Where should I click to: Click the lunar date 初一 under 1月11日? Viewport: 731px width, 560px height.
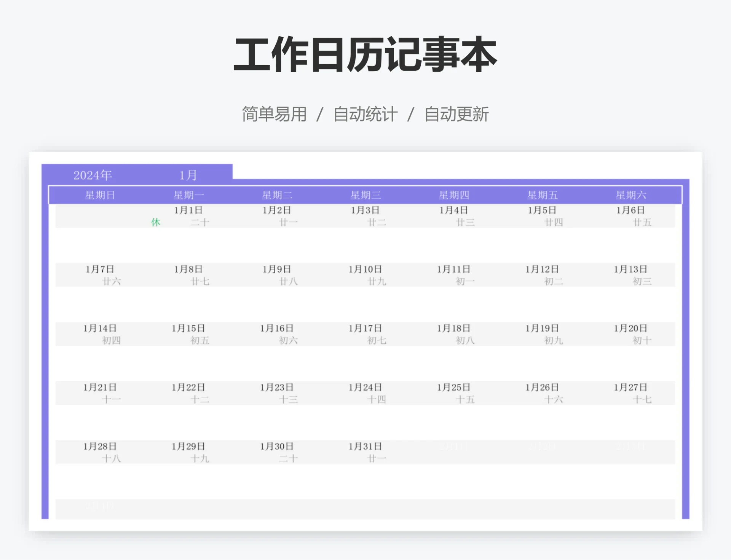465,281
